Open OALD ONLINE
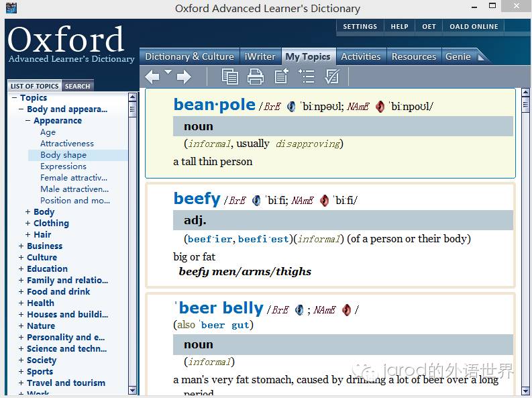 [474, 26]
